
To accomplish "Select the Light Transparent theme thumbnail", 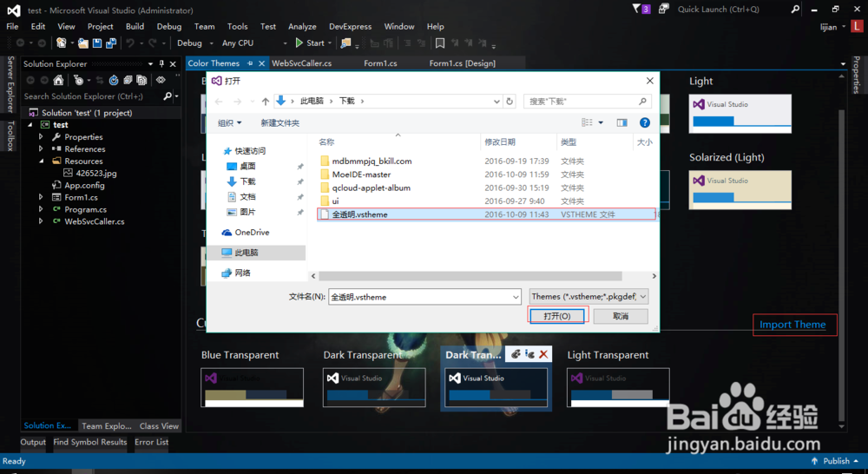I will [x=618, y=387].
